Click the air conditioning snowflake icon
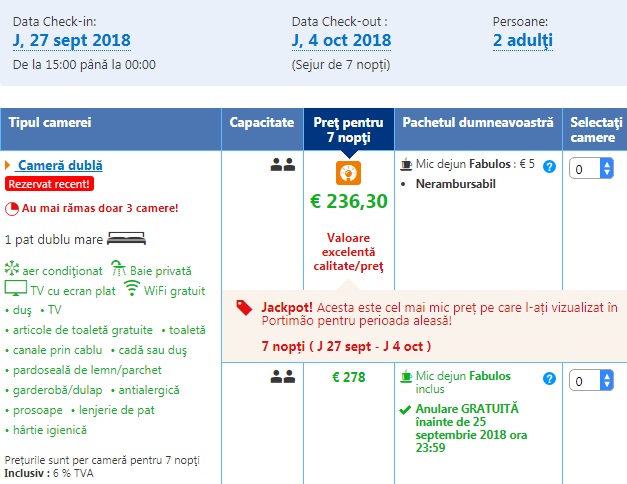Image resolution: width=627 pixels, height=484 pixels. pos(12,270)
